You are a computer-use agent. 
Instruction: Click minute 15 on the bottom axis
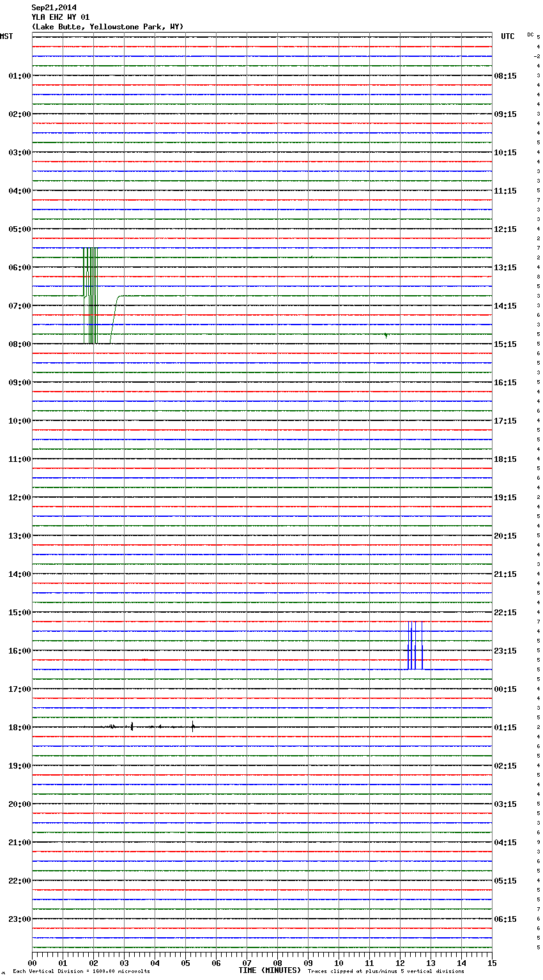[x=492, y=963]
